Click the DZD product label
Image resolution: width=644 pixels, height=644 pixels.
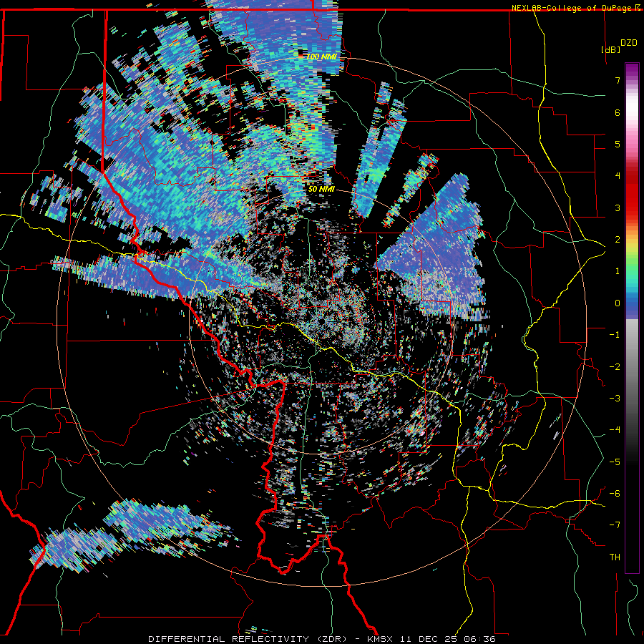pyautogui.click(x=628, y=43)
